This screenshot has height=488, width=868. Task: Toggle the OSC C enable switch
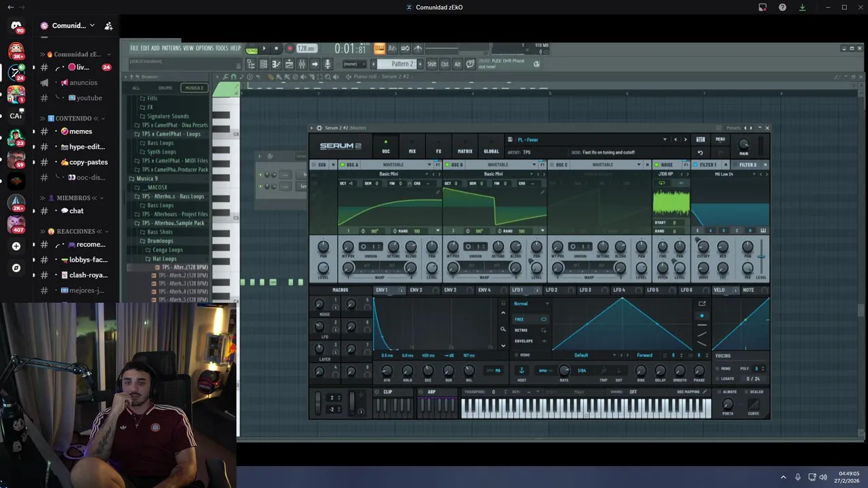[x=551, y=165]
